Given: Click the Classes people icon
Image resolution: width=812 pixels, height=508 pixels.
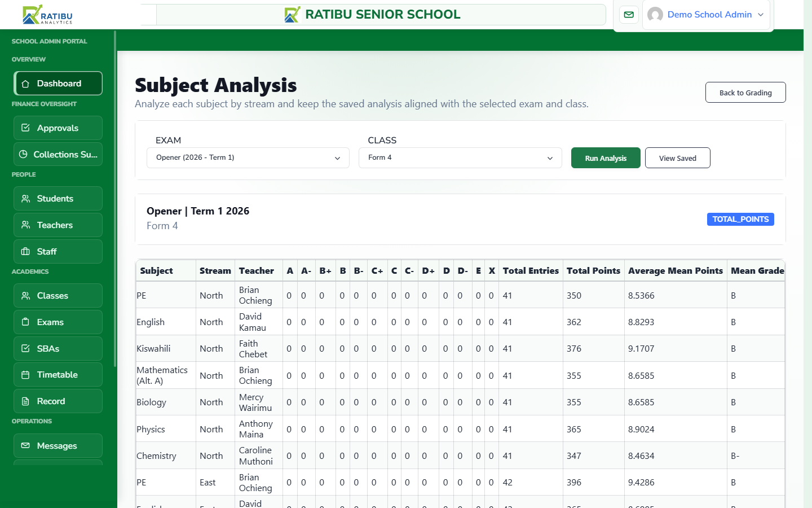Looking at the screenshot, I should click(x=25, y=296).
